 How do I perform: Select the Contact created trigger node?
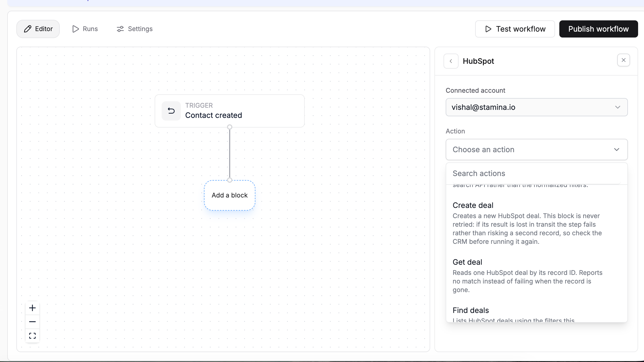point(230,111)
